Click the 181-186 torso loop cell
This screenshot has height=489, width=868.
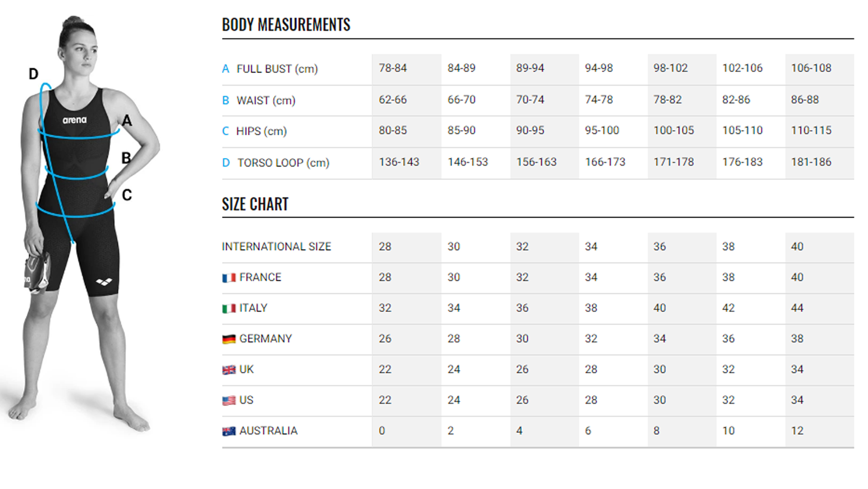pos(811,162)
